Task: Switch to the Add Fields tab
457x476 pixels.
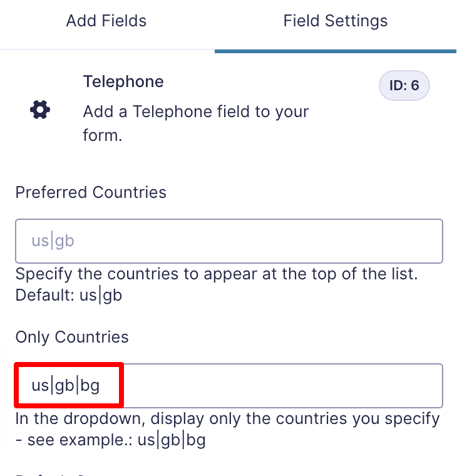Action: point(106,21)
